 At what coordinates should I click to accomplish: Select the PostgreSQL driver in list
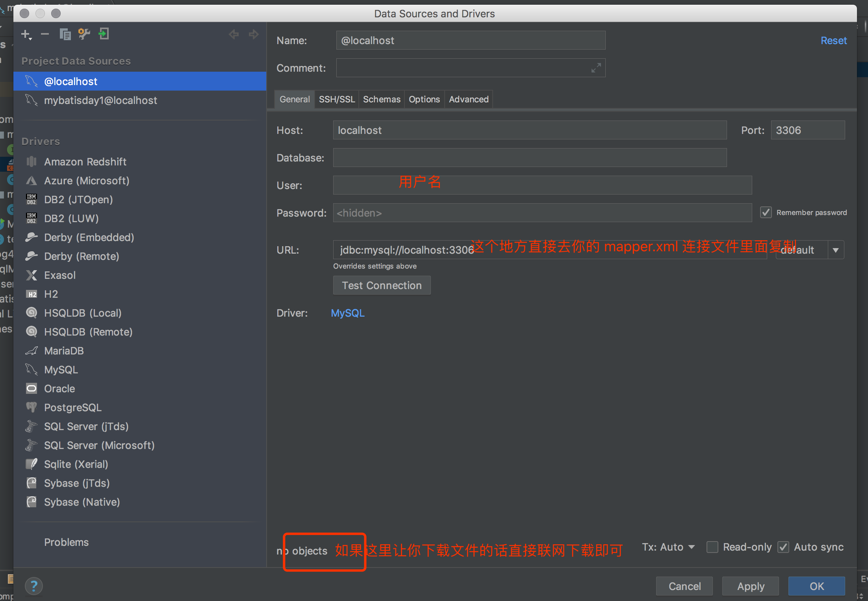coord(73,408)
